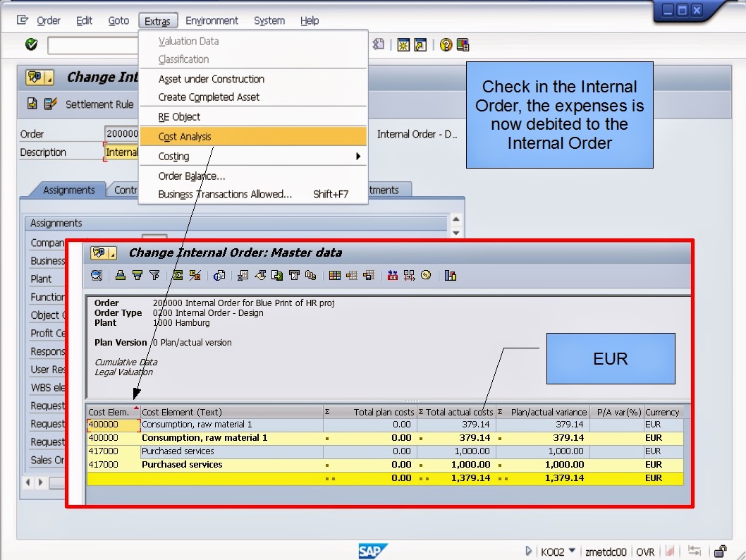The height and width of the screenshot is (560, 746).
Task: Open the Edit menu
Action: pos(84,20)
